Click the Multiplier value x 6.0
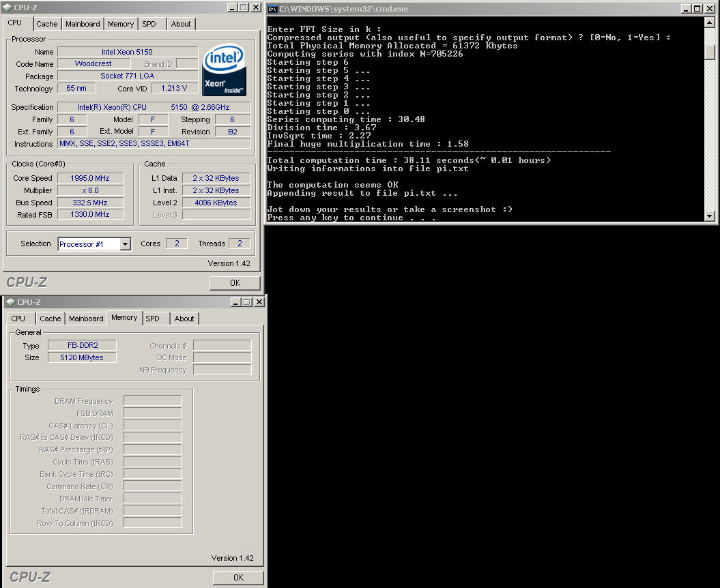Viewport: 720px width, 588px height. point(90,190)
